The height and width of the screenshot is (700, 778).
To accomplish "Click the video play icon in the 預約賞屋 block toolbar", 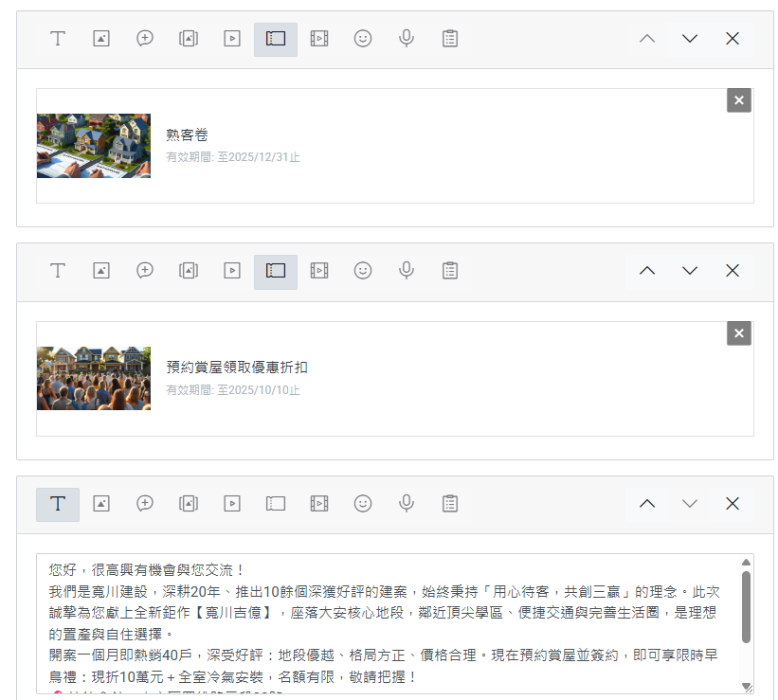I will (232, 271).
